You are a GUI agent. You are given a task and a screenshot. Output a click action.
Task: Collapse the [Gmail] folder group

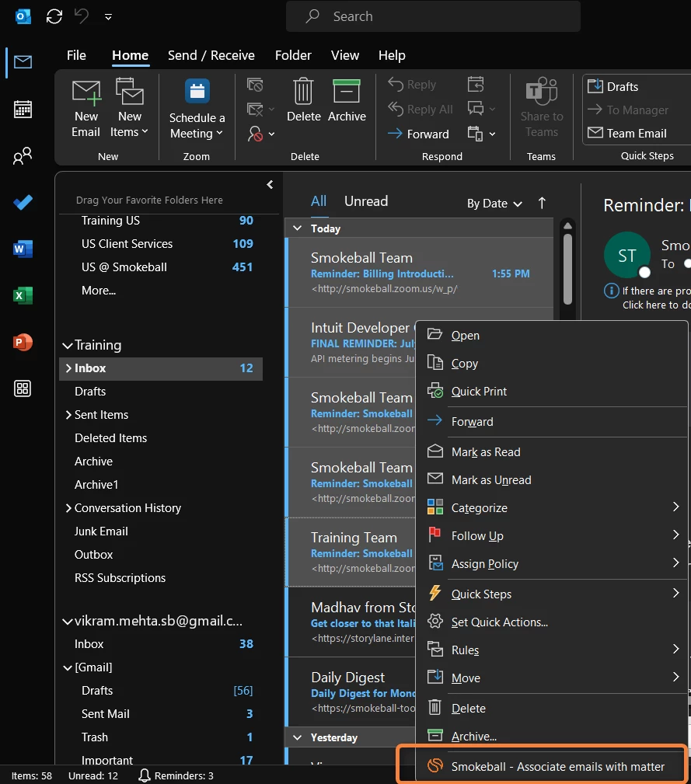(68, 667)
